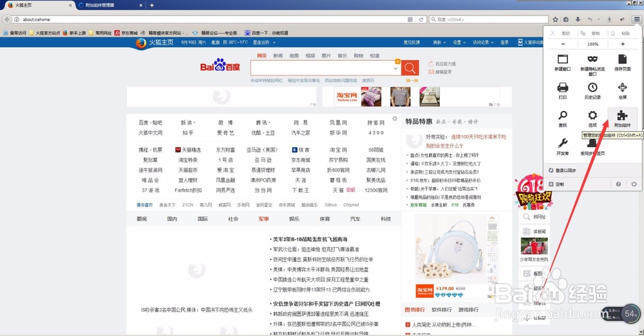Open History (历史记录) clock icon
The image size is (644, 336).
(592, 87)
